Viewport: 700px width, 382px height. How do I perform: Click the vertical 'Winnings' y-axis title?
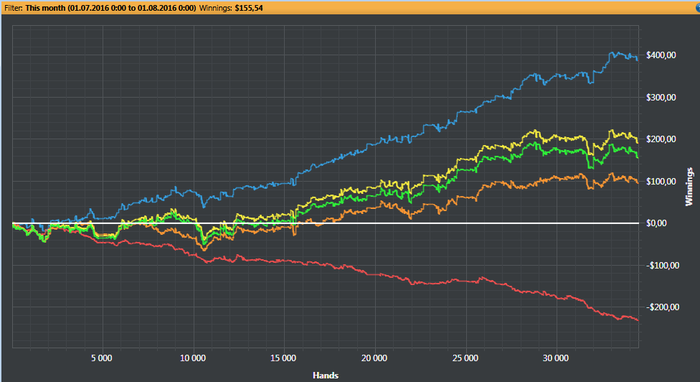(x=690, y=187)
